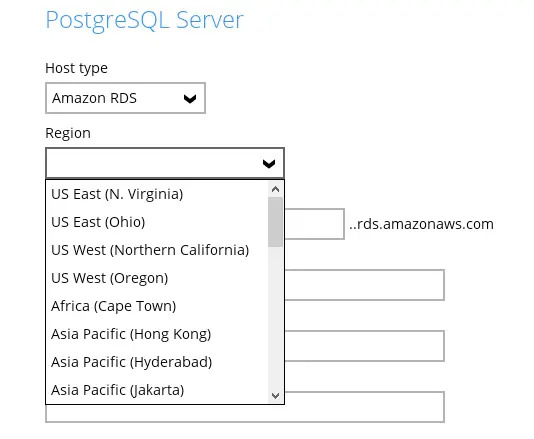
Task: Choose US West (Northern California)
Action: pyautogui.click(x=157, y=250)
